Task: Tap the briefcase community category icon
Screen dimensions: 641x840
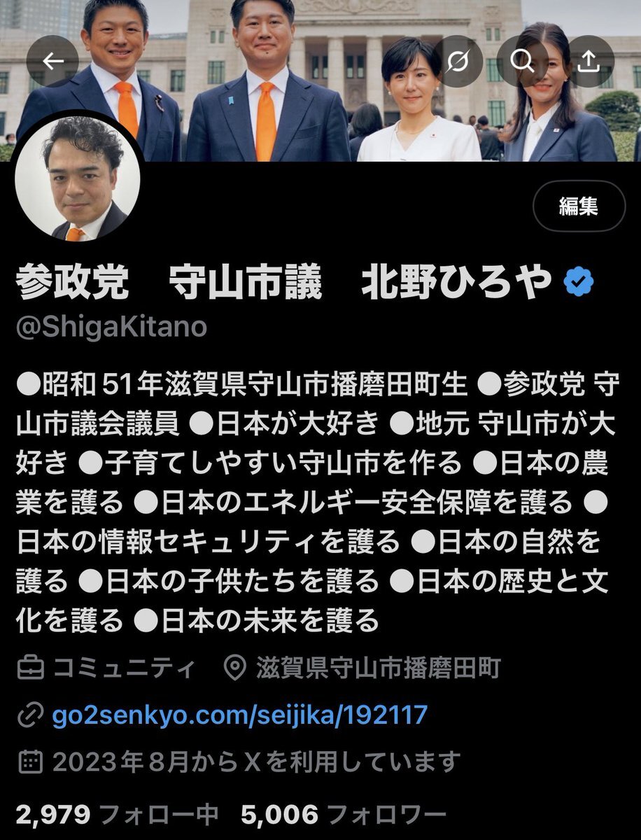Action: point(29,668)
